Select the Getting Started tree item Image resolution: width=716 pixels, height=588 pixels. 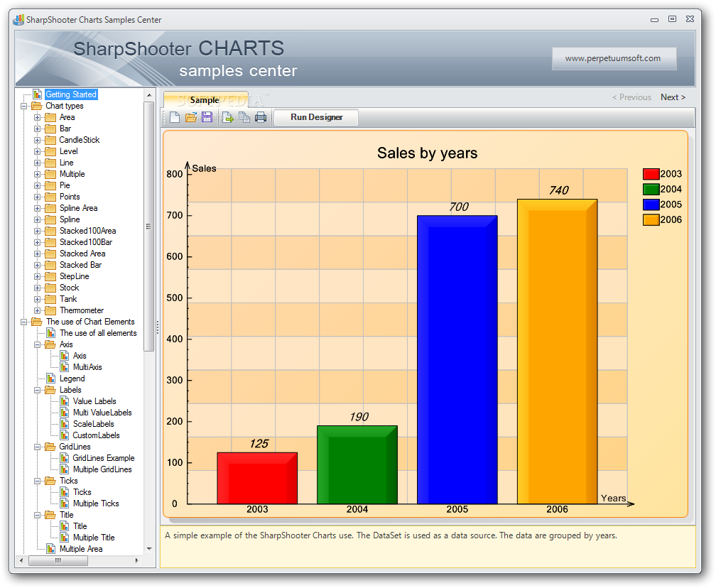(x=71, y=94)
